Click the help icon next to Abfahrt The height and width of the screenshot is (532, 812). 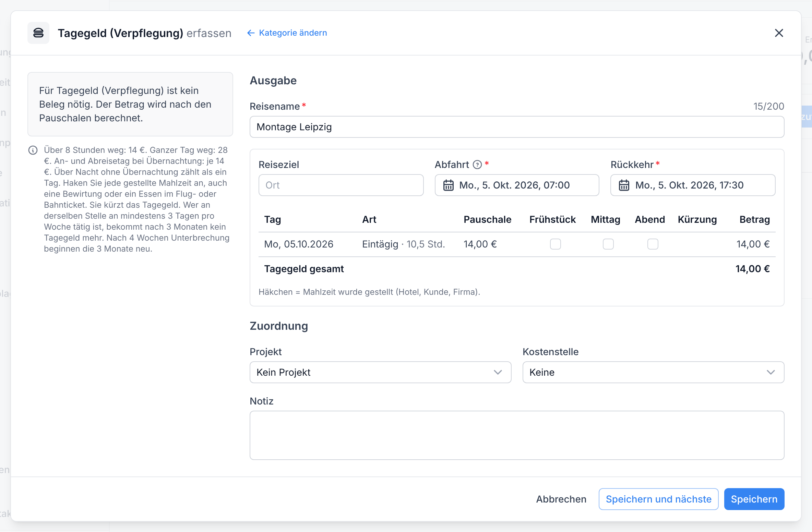point(477,165)
